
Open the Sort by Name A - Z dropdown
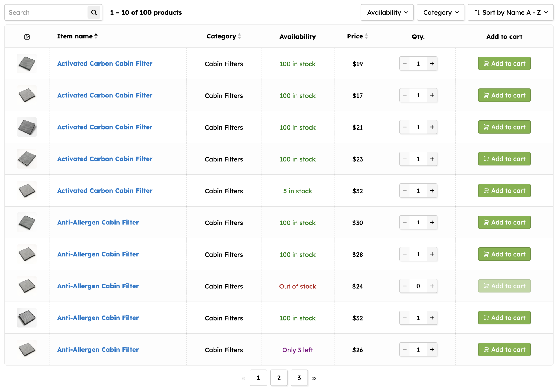(510, 12)
